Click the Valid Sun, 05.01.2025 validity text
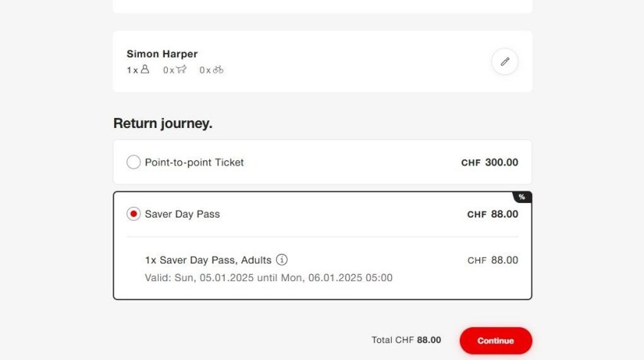This screenshot has width=644, height=360. pos(268,277)
